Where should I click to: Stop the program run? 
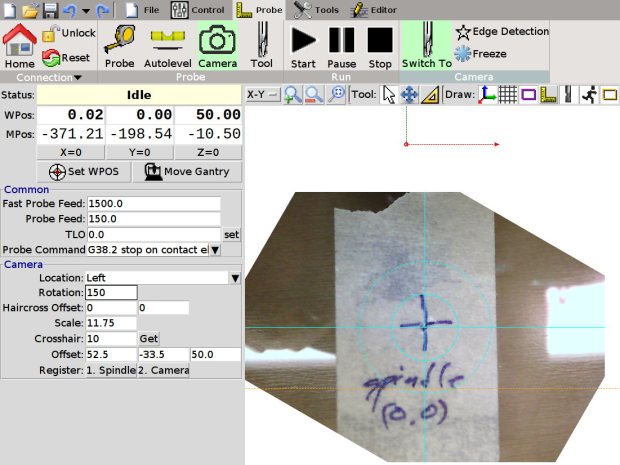point(380,46)
